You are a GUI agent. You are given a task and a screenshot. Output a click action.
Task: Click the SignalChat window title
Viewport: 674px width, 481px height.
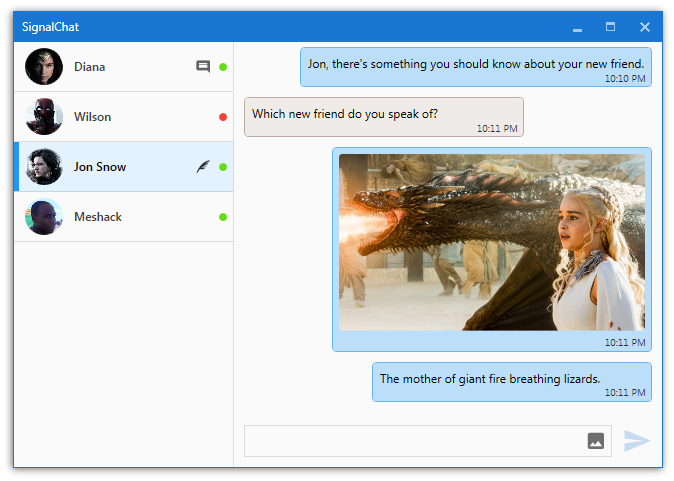pyautogui.click(x=50, y=27)
